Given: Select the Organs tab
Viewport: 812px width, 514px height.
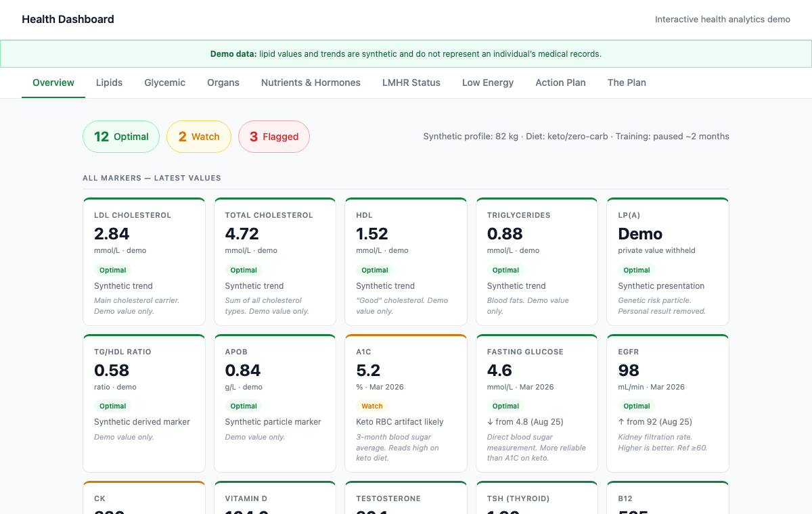Looking at the screenshot, I should pyautogui.click(x=223, y=83).
